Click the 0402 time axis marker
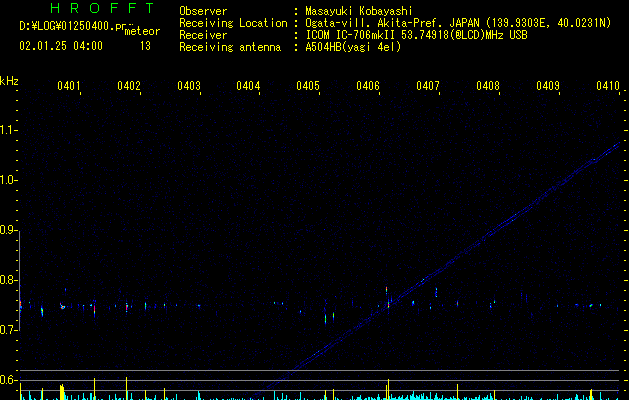 tap(129, 85)
